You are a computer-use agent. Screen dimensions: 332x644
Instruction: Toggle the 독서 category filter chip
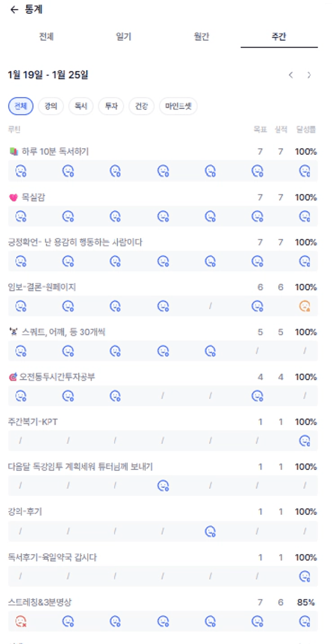81,106
